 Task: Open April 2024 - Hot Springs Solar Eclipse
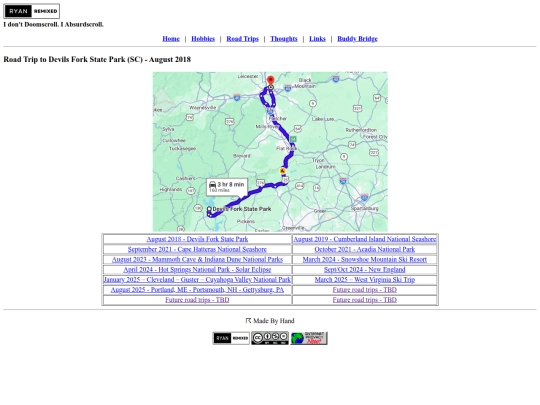[197, 269]
